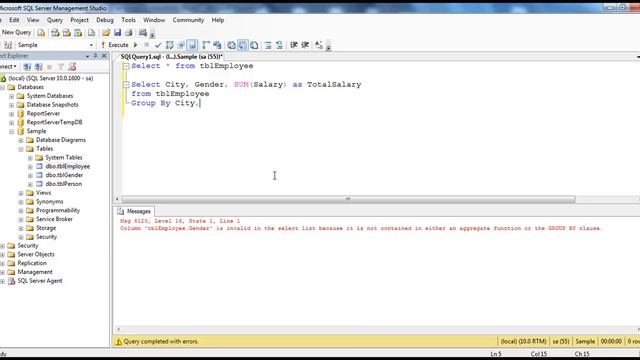This screenshot has width=640, height=360.
Task: Open an Analysis Services MDX Query
Action: 55,33
